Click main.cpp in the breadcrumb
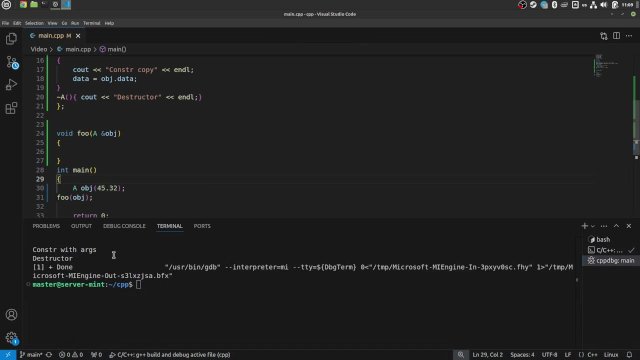Image resolution: width=640 pixels, height=360 pixels. (x=74, y=49)
